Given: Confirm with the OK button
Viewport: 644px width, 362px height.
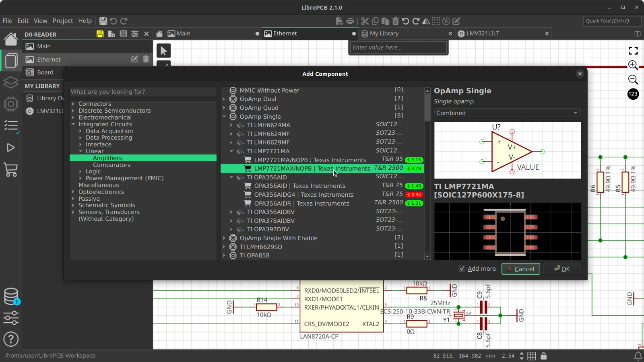Looking at the screenshot, I should coord(562,269).
